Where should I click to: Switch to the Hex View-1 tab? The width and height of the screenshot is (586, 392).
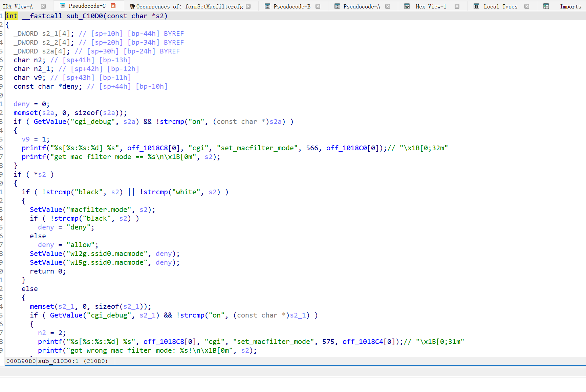coord(431,6)
